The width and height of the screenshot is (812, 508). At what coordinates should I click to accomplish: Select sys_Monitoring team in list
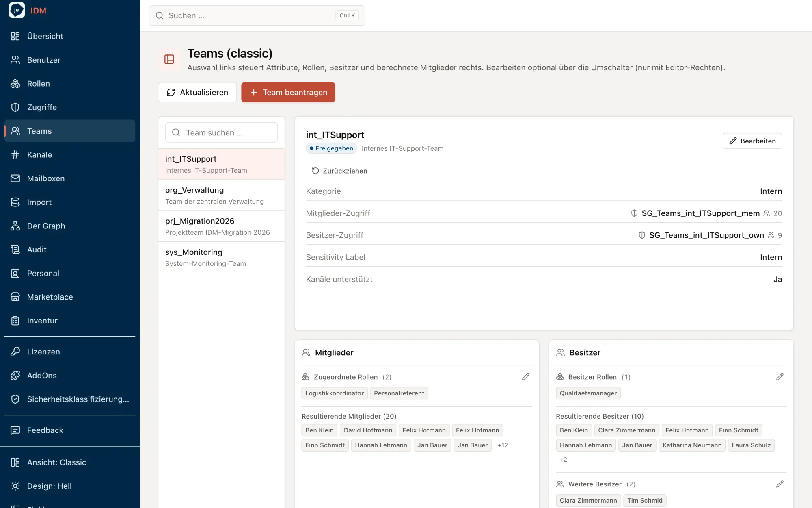pyautogui.click(x=221, y=257)
